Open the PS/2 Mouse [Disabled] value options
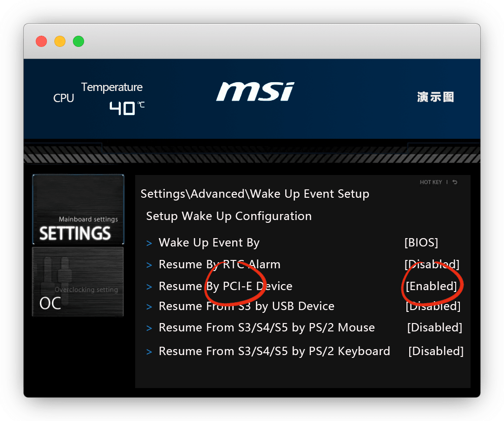Screen dimensions: 504x421 tap(434, 328)
